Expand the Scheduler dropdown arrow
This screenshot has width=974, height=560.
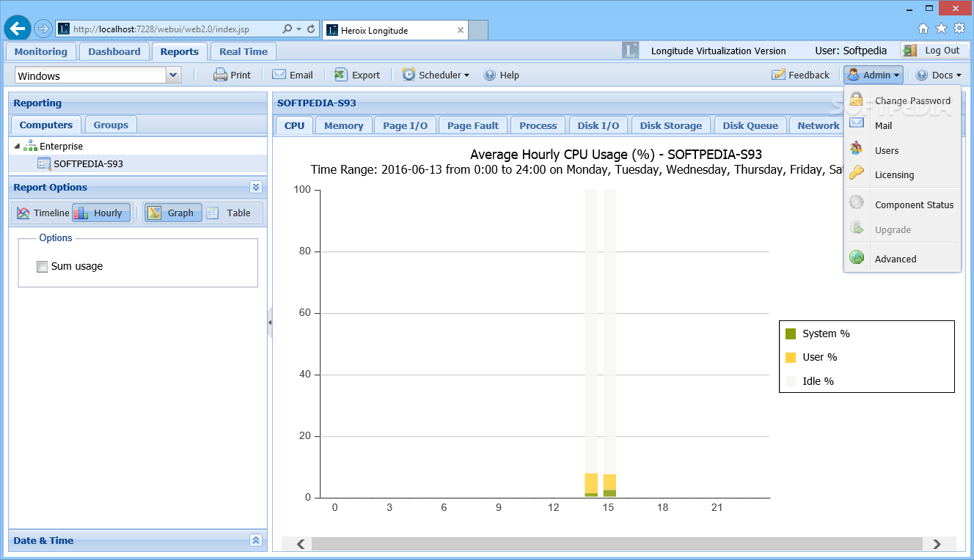(466, 75)
